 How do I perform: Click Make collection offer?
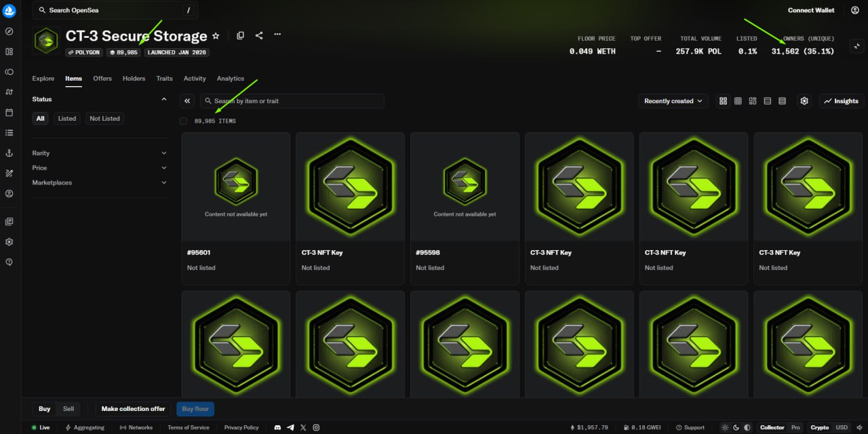pyautogui.click(x=134, y=409)
